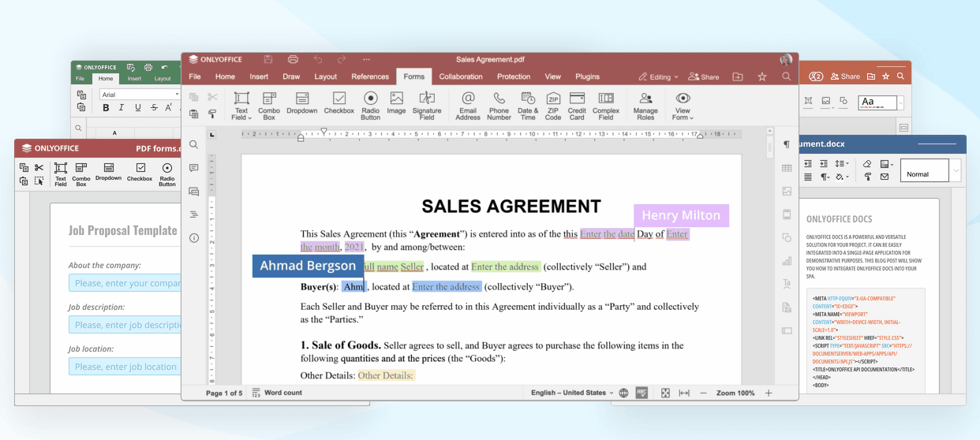Open the English – United States language dropdown
The width and height of the screenshot is (980, 440).
tap(572, 393)
